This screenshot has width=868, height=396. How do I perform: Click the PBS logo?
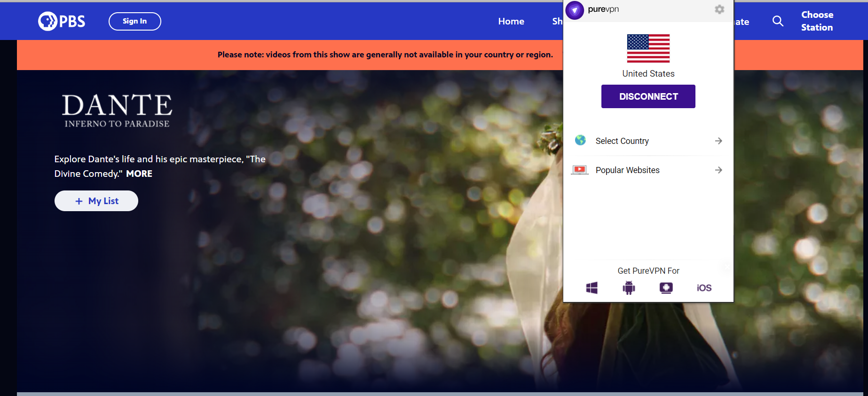click(x=62, y=21)
